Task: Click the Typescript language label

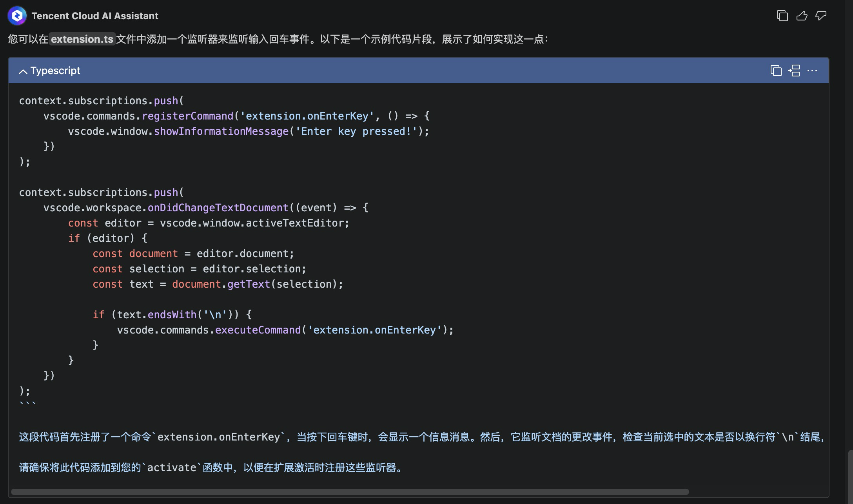Action: tap(55, 71)
